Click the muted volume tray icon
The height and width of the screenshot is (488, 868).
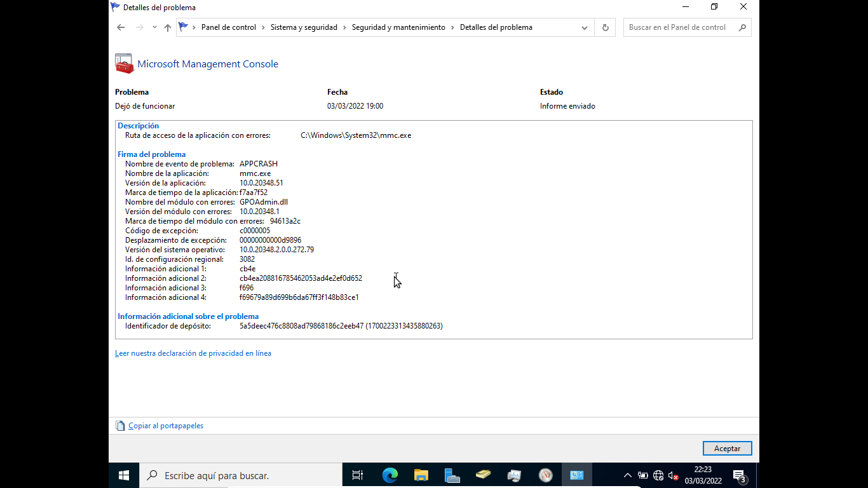click(674, 475)
